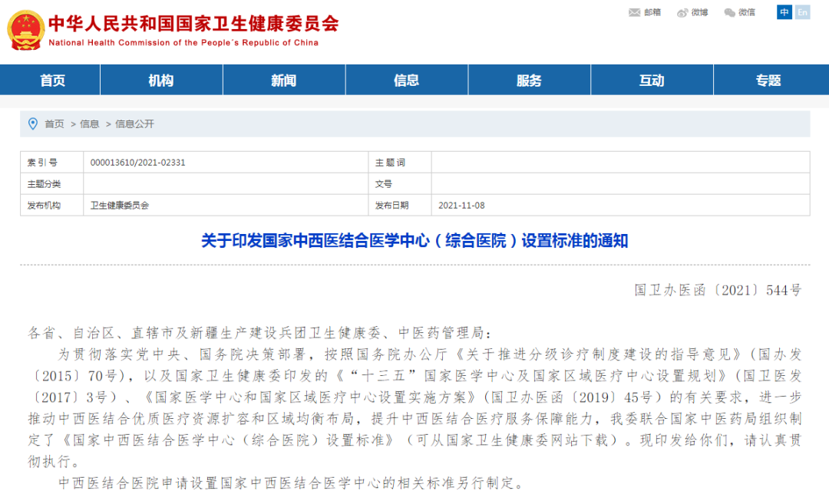Click the 卫生健康委员会 publisher value
This screenshot has width=829, height=504.
[120, 206]
